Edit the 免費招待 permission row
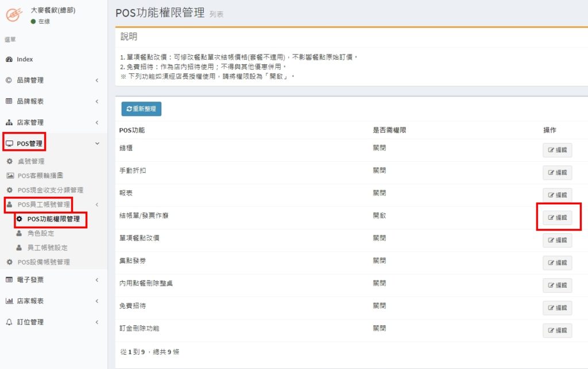This screenshot has width=588, height=369. (558, 308)
